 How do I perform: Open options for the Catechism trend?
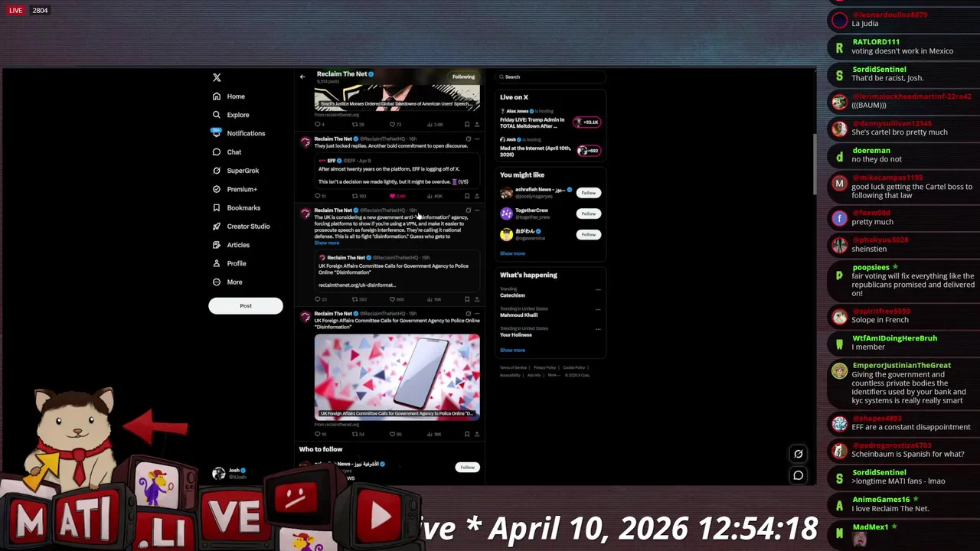pos(598,289)
